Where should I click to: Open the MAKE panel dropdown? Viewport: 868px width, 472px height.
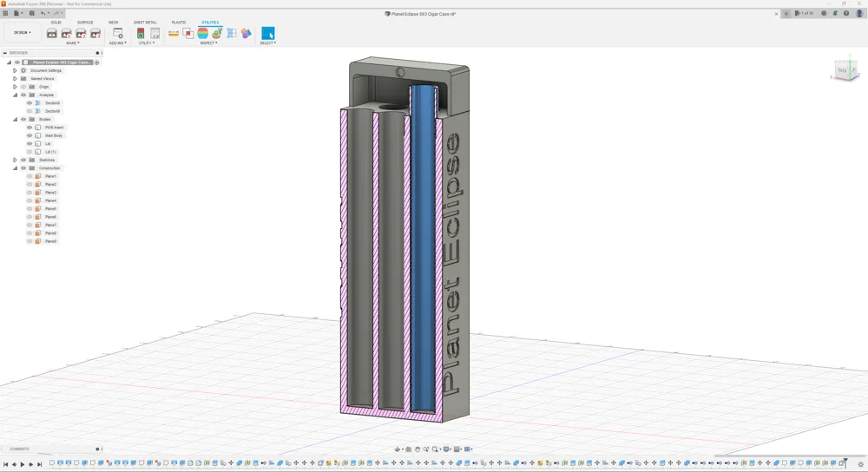pos(73,43)
